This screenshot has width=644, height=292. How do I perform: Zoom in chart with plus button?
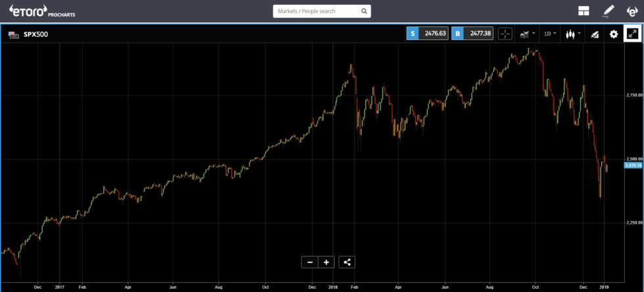coord(326,262)
